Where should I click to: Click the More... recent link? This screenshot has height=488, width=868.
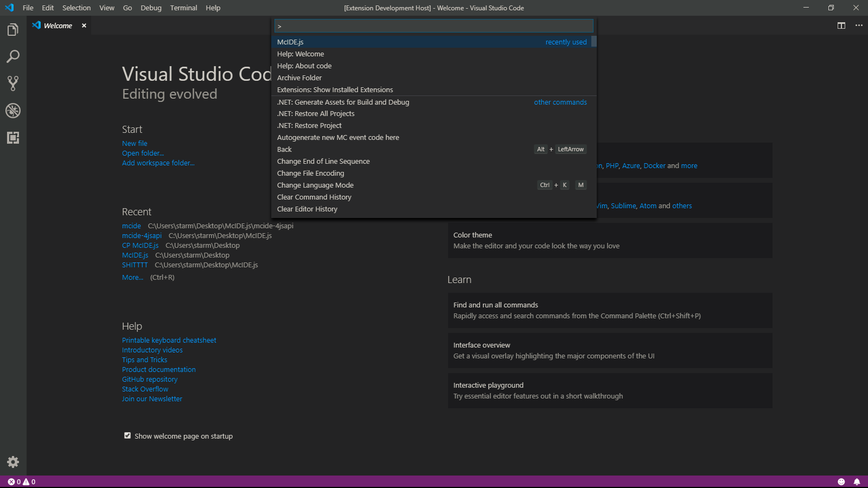coord(132,277)
